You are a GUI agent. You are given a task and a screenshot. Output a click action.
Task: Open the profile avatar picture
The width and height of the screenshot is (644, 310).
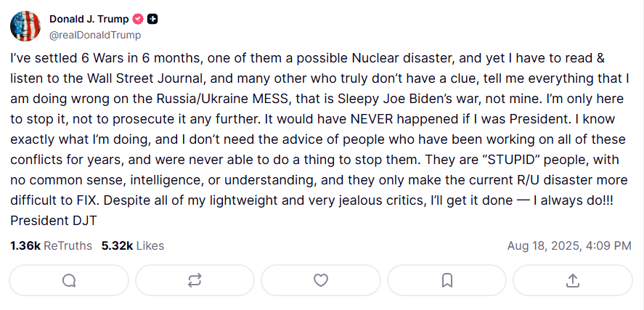(25, 26)
